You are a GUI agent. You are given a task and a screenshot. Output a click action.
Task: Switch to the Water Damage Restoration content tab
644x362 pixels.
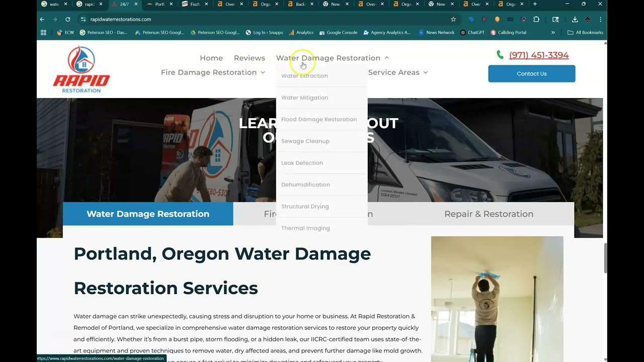click(148, 214)
